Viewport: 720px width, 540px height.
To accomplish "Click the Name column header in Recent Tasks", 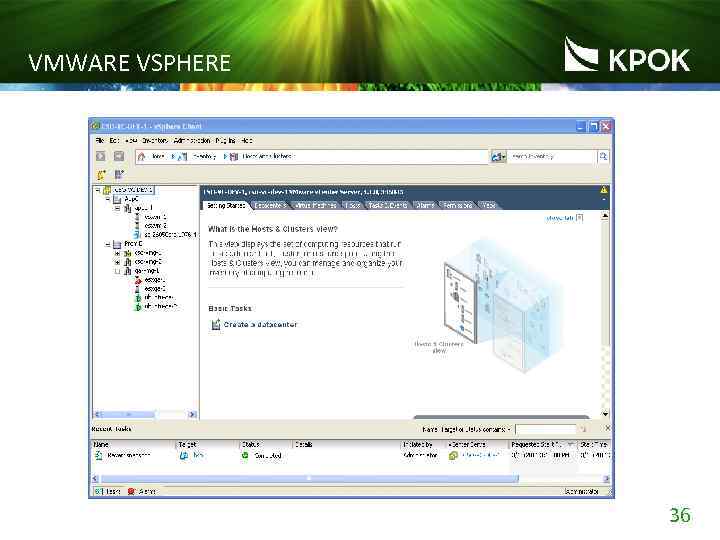I will tap(133, 444).
